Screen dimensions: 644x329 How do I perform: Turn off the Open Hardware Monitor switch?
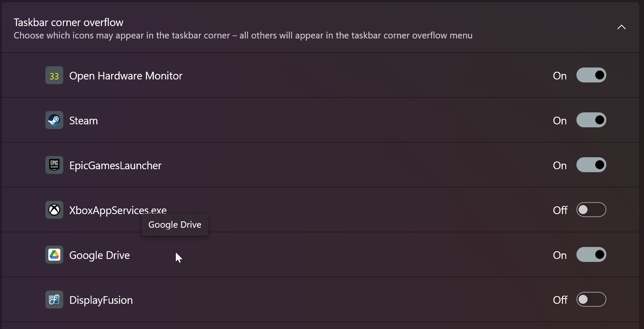pos(591,75)
